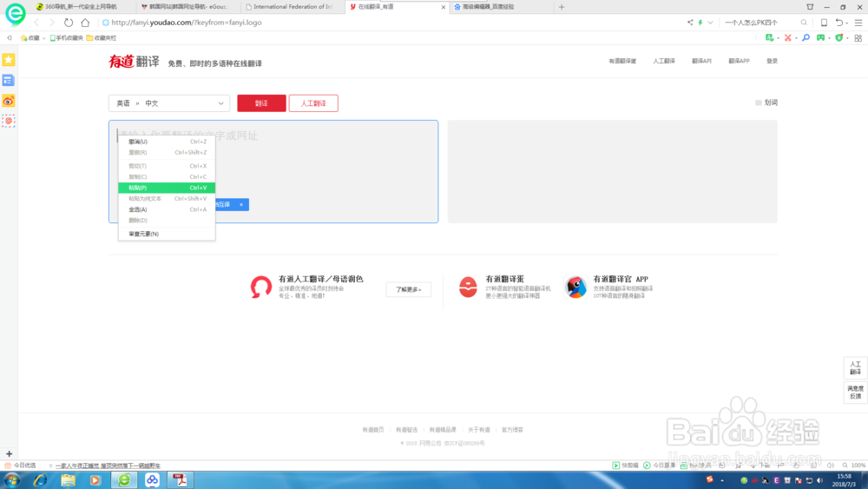The image size is (868, 489).
Task: Expand the 收藏 favorites dropdown arrow
Action: [43, 38]
